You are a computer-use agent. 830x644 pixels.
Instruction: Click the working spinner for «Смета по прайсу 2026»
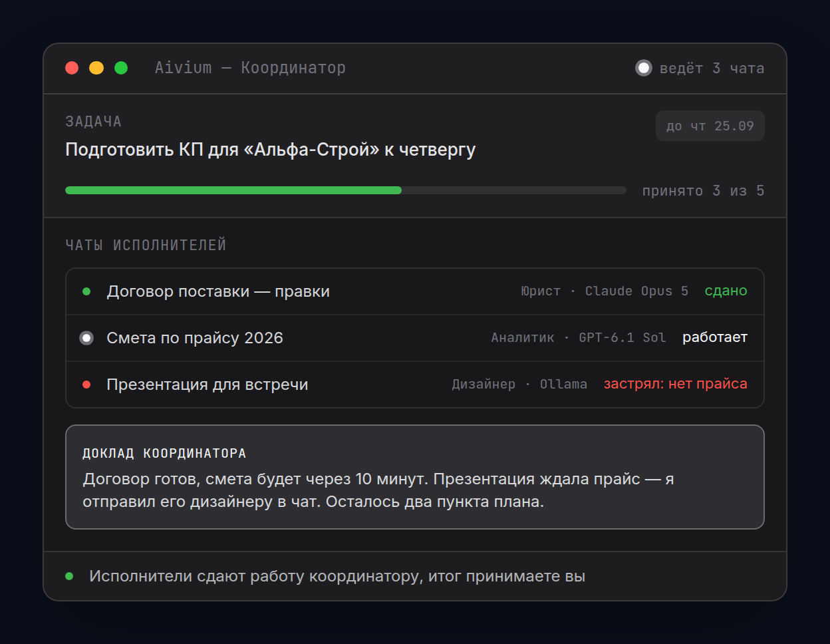86,338
